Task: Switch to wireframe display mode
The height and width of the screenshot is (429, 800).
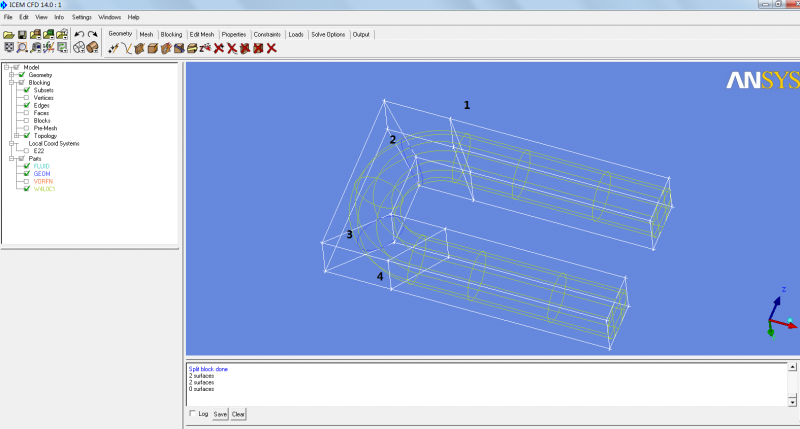Action: pyautogui.click(x=79, y=47)
